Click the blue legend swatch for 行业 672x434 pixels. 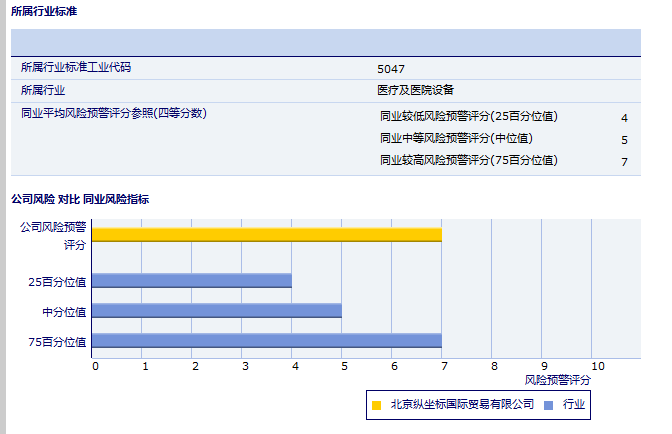coord(548,405)
